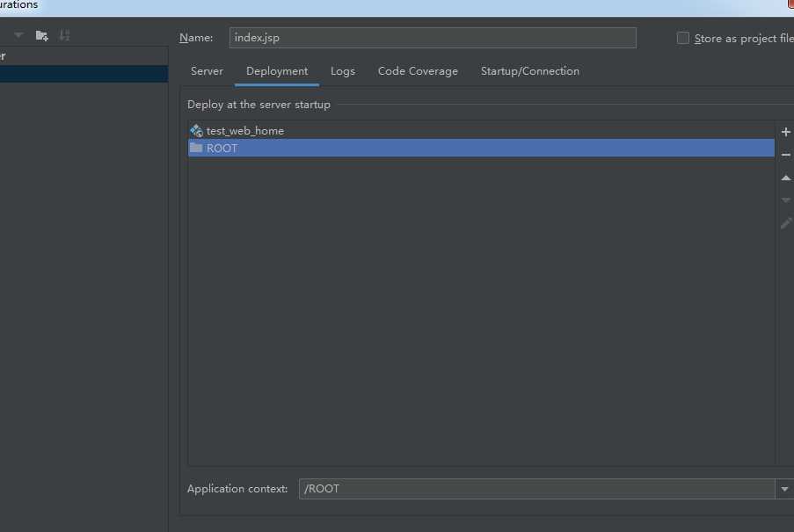The width and height of the screenshot is (794, 532).
Task: Select the ROOT deployment row
Action: tap(481, 148)
